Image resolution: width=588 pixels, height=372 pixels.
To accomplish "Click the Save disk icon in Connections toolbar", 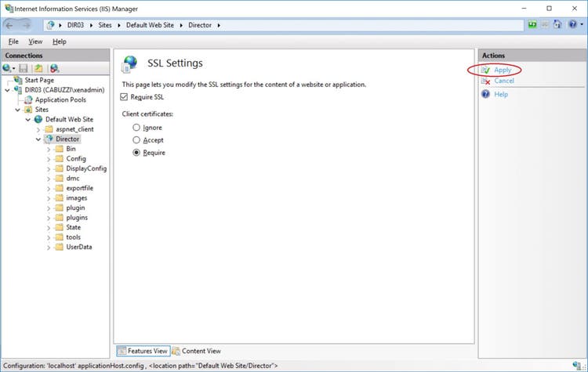I will [24, 68].
